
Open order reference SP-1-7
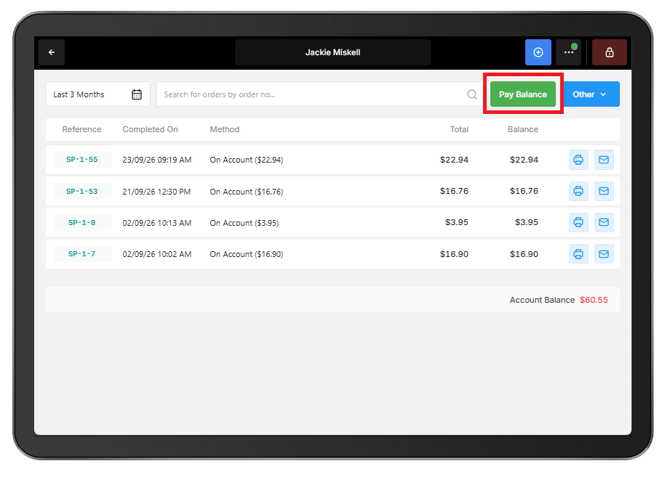tap(82, 254)
